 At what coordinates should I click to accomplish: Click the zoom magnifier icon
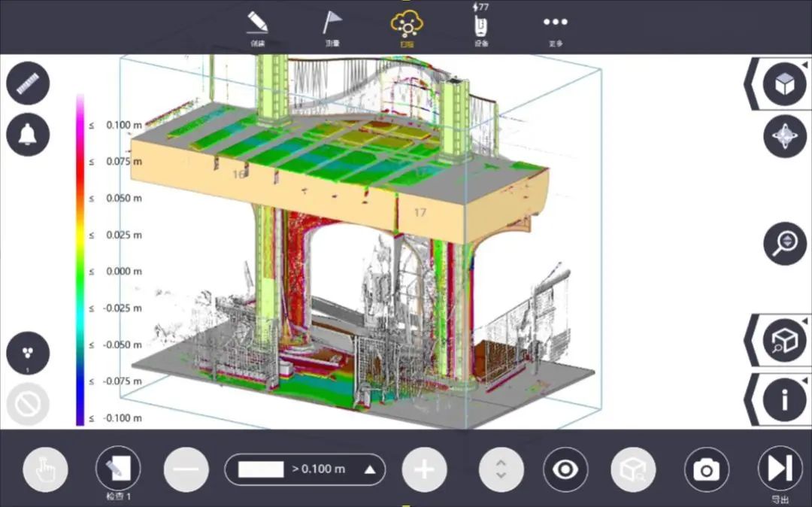tap(784, 243)
